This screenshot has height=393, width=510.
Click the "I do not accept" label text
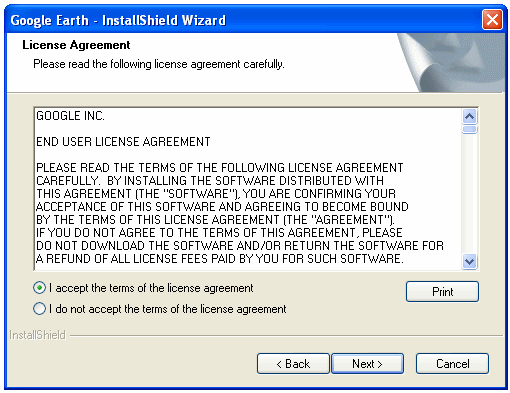[167, 309]
